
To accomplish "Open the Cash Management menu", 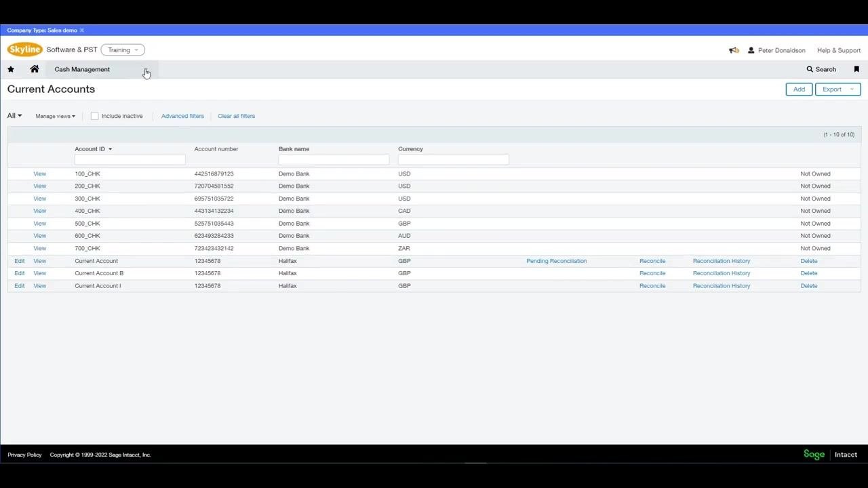I will [x=102, y=69].
